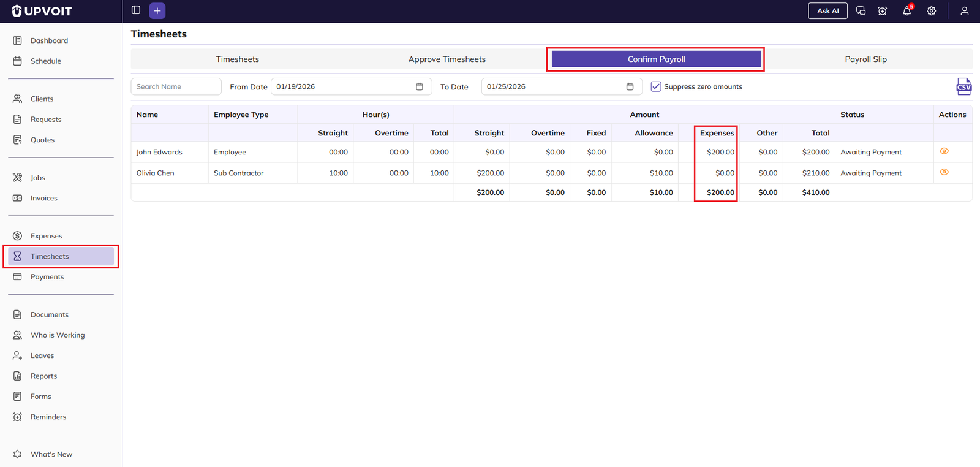View John Edwards payroll details
The image size is (980, 467).
pos(944,151)
